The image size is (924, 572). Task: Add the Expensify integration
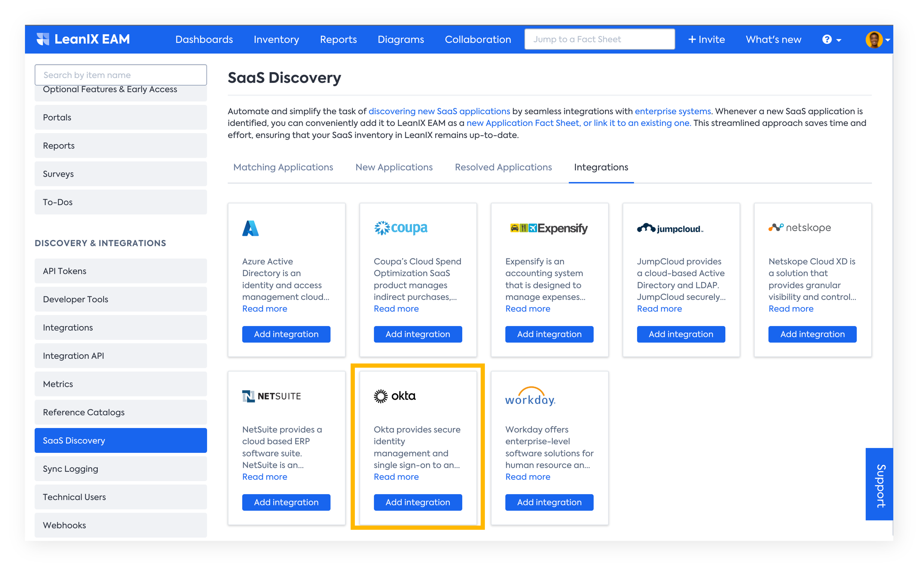tap(549, 334)
